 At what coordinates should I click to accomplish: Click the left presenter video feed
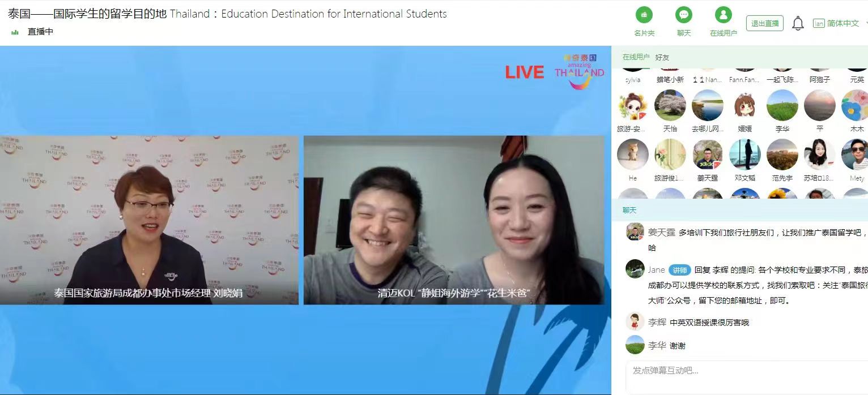[149, 220]
